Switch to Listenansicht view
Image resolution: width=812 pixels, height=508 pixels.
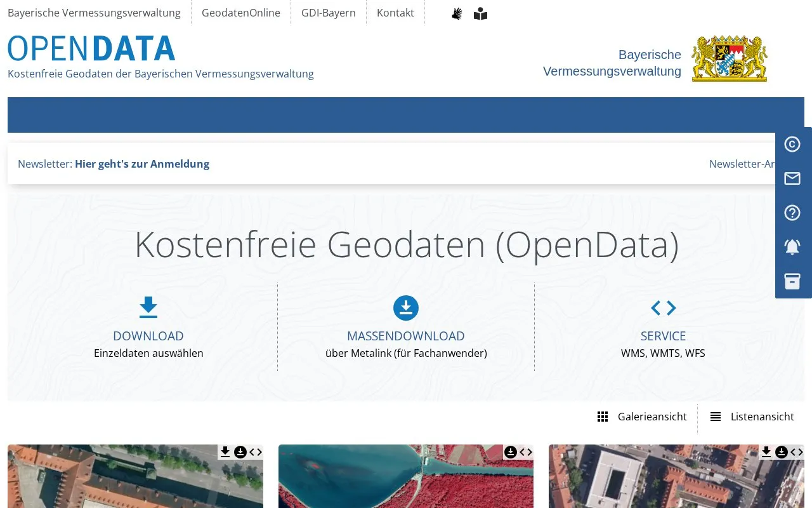click(752, 417)
